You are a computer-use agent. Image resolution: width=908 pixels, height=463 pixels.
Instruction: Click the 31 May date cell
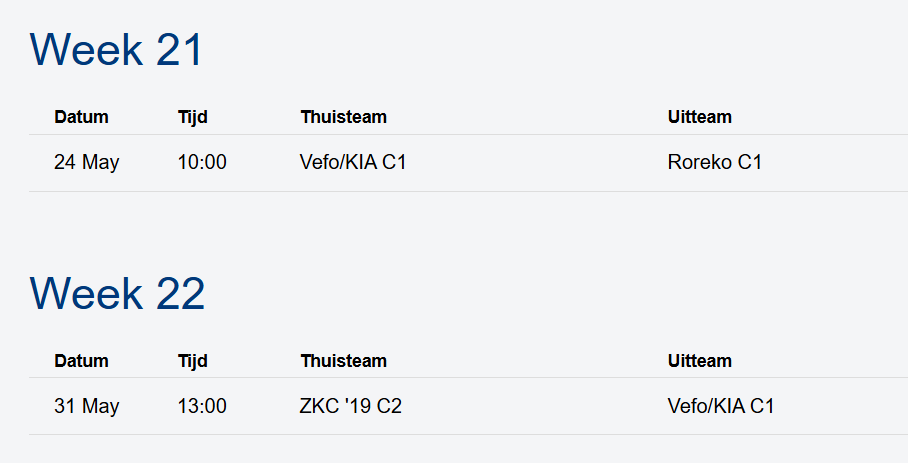(87, 406)
